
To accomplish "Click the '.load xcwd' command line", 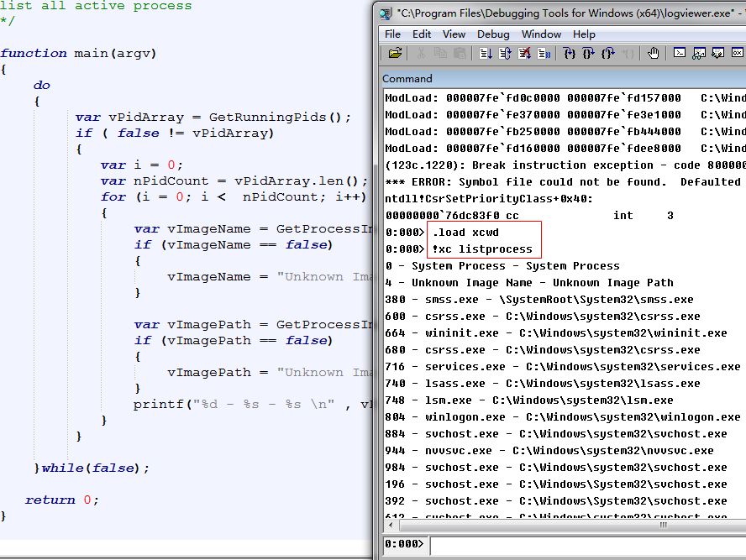I will [465, 233].
